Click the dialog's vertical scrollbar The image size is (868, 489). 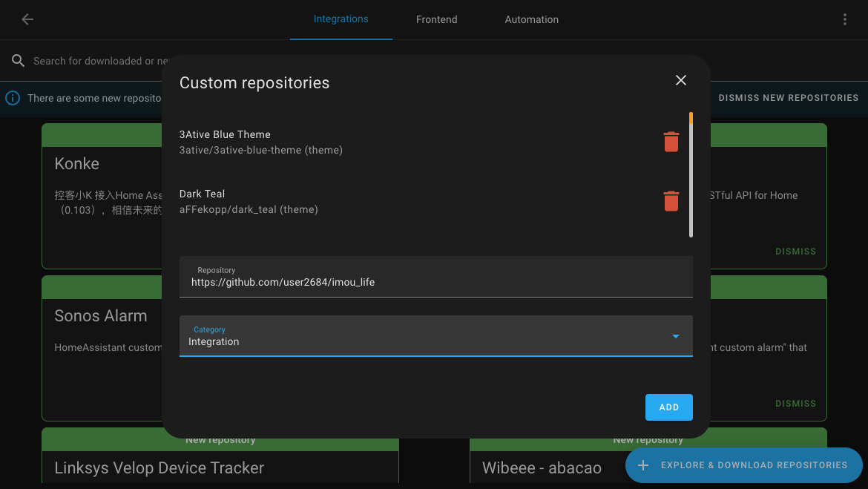point(691,174)
